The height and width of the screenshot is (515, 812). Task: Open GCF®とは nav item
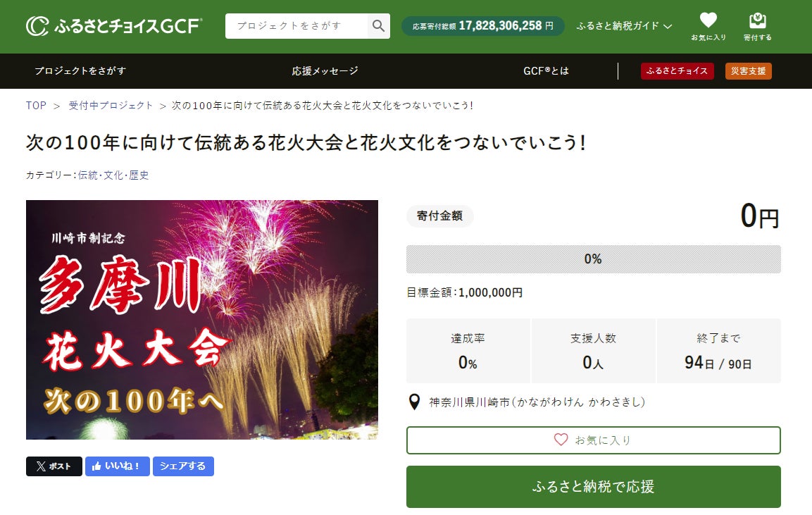546,71
